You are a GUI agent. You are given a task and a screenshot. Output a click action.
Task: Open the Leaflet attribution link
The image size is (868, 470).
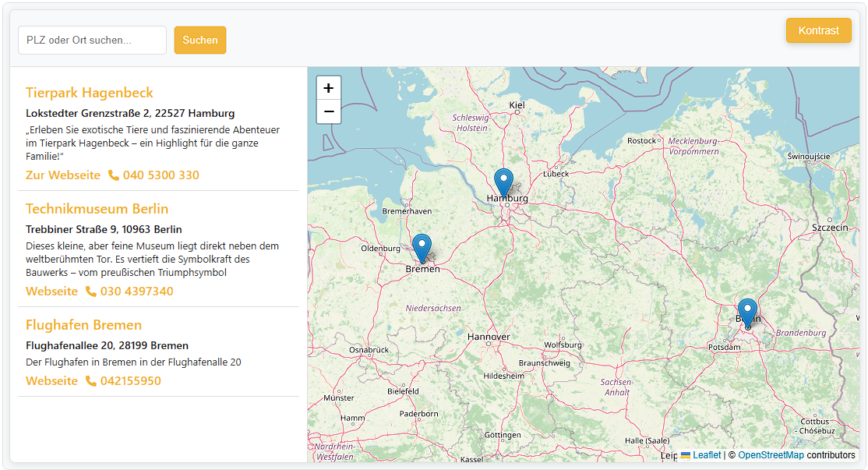(707, 455)
